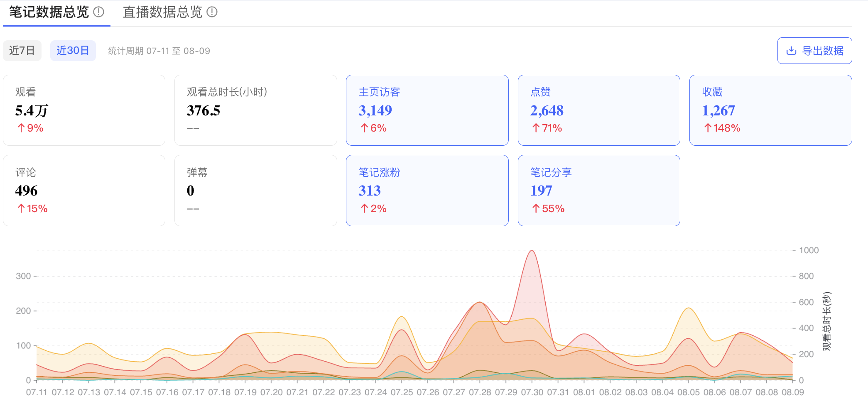
Task: Click the download icon in 导出数据
Action: (791, 51)
